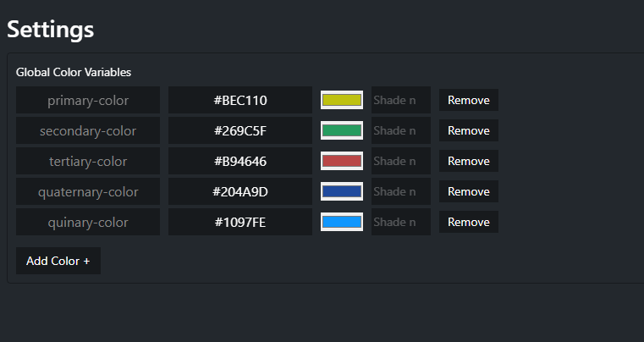This screenshot has height=342, width=644.
Task: Click the Shade field in quinary-color row
Action: pos(401,222)
